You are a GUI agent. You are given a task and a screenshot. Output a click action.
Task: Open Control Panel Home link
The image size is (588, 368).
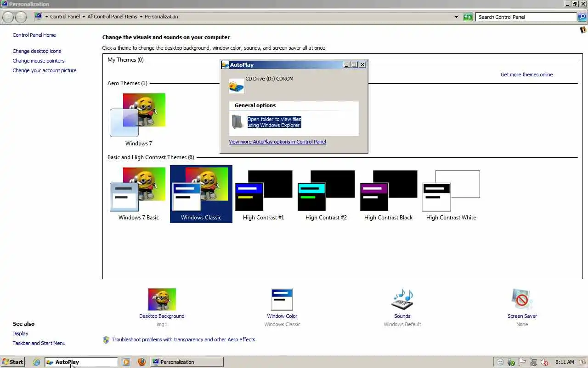[34, 35]
